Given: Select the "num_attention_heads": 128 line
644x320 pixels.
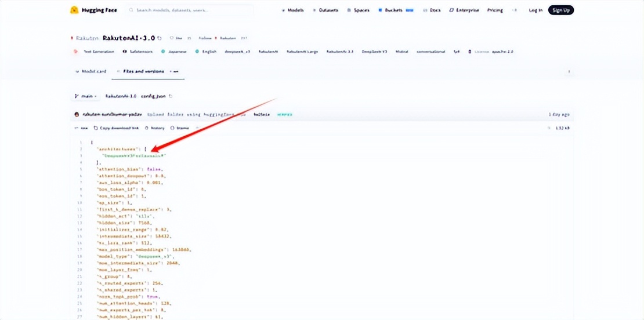Looking at the screenshot, I should click(133, 303).
